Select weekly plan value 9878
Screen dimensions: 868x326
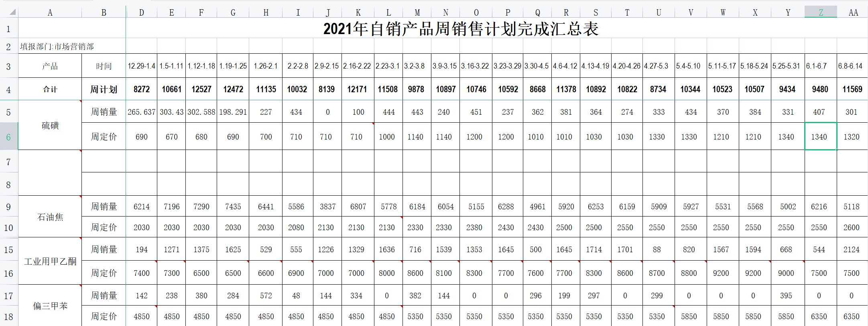click(x=416, y=89)
